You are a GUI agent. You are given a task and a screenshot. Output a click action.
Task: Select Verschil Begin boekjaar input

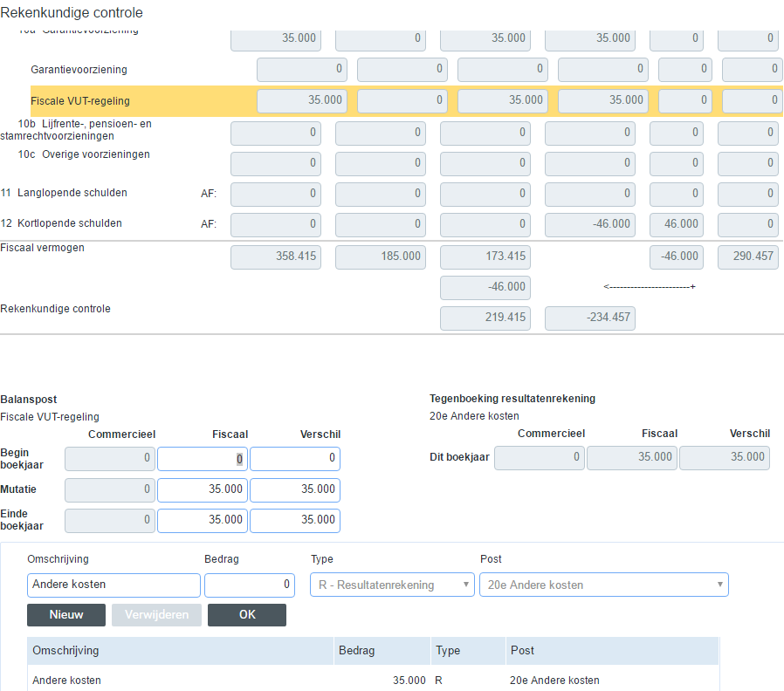(x=295, y=459)
